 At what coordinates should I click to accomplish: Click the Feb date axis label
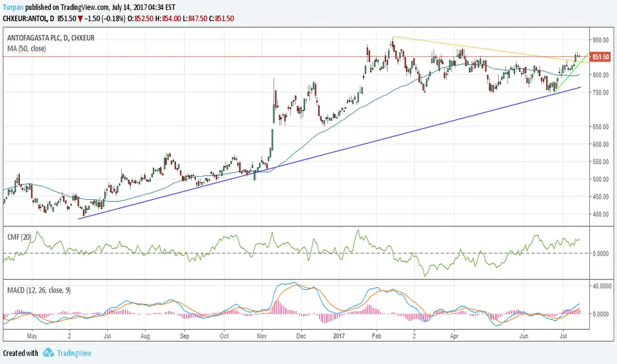(x=377, y=336)
